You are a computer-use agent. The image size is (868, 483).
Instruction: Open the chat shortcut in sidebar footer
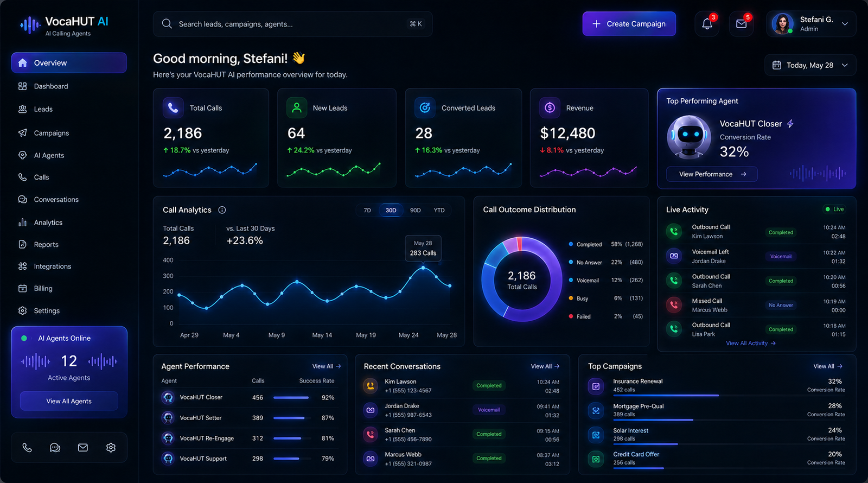point(55,448)
